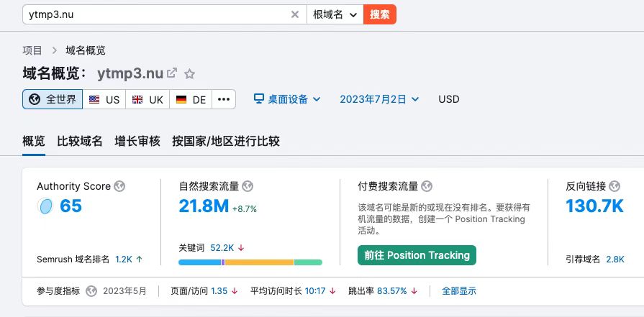Select the US database

click(x=104, y=99)
